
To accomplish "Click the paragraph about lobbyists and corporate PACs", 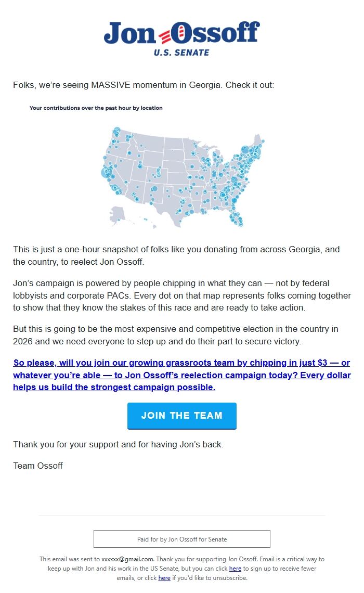I will [x=181, y=295].
